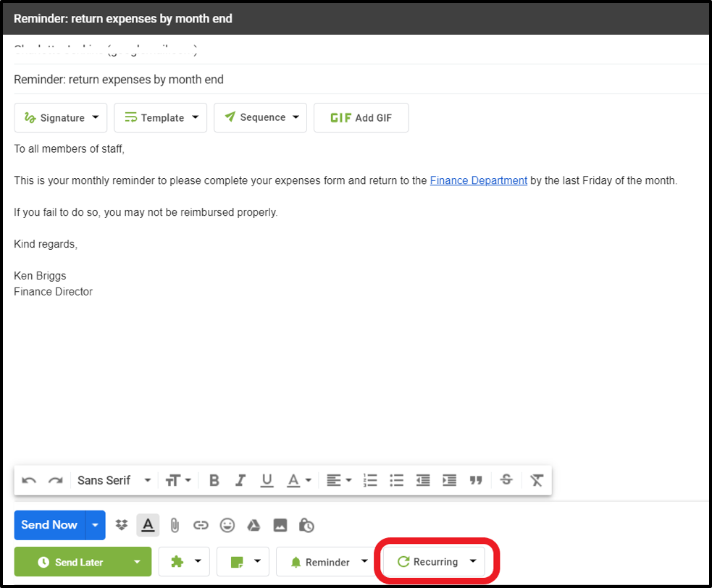Toggle bold formatting
The image size is (712, 588).
click(x=214, y=480)
